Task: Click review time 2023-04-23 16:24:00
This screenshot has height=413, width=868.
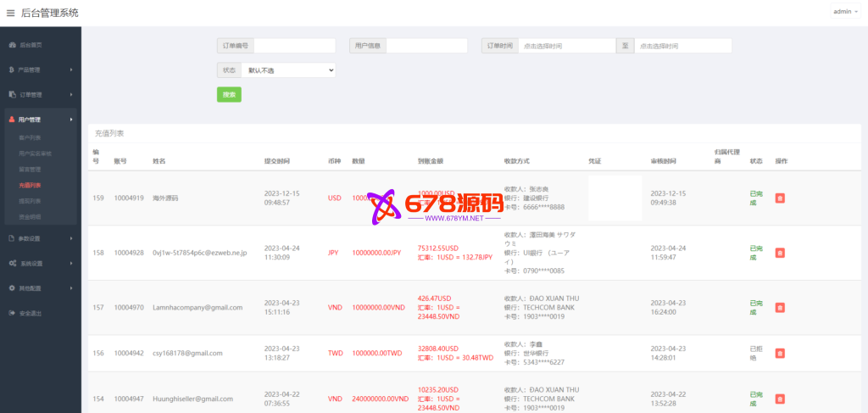Action: (668, 307)
